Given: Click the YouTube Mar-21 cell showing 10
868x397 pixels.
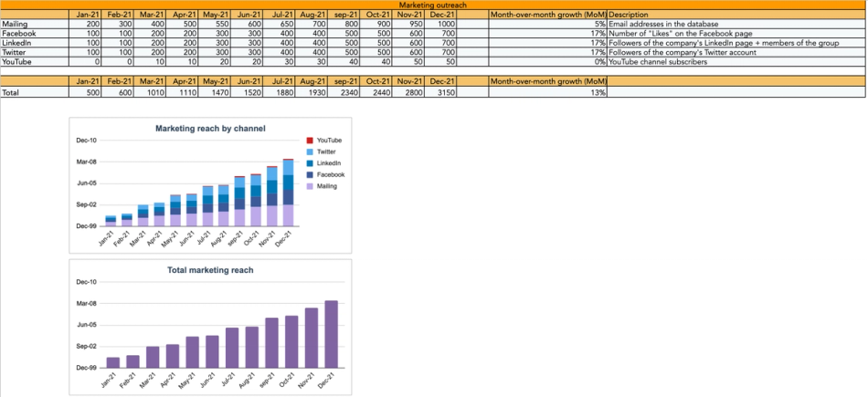Looking at the screenshot, I should tap(150, 62).
